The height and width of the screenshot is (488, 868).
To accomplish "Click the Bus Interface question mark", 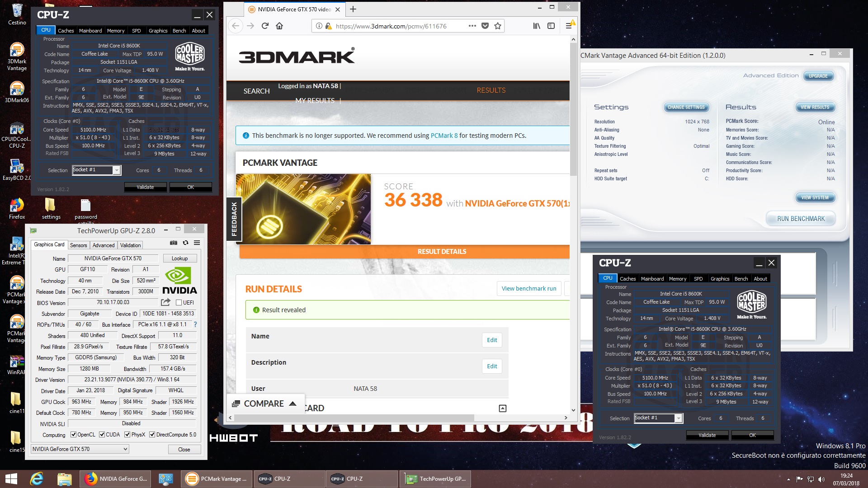I will tap(195, 324).
